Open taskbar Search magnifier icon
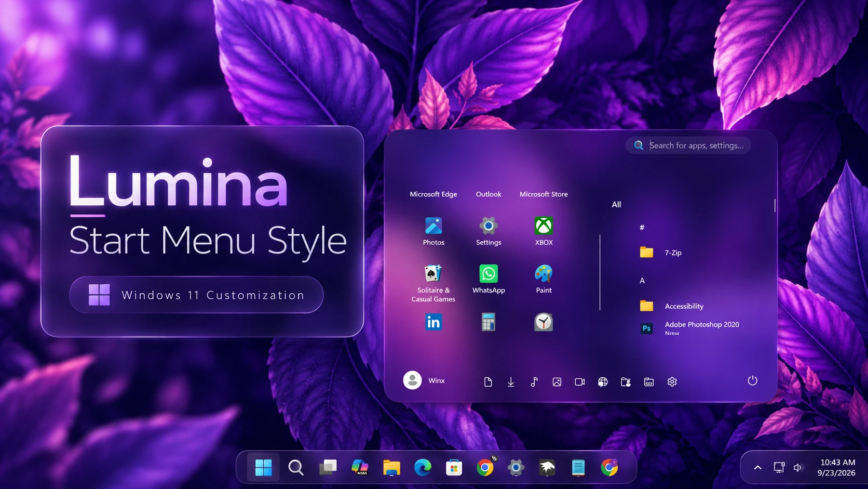This screenshot has height=489, width=868. [x=296, y=468]
